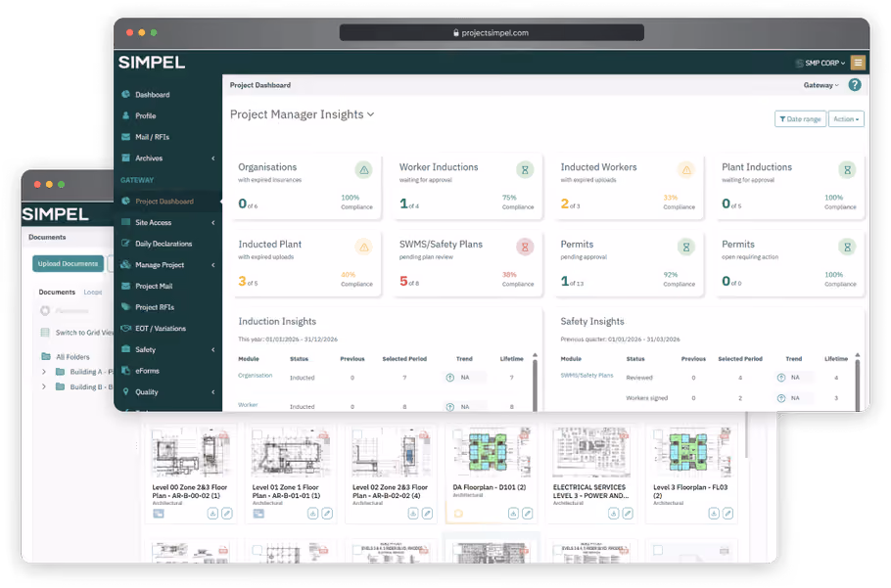This screenshot has height=588, width=891.
Task: Edit the ELECTRICAL SERVICES LEVEL 3 document
Action: (x=628, y=514)
